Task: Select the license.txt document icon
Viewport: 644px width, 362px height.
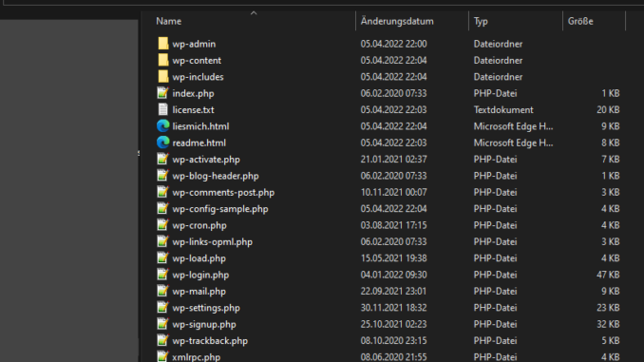Action: pyautogui.click(x=163, y=109)
